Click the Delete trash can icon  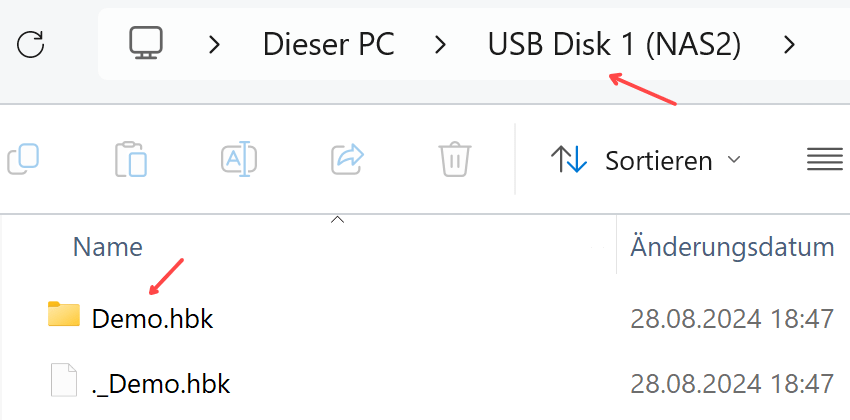454,159
